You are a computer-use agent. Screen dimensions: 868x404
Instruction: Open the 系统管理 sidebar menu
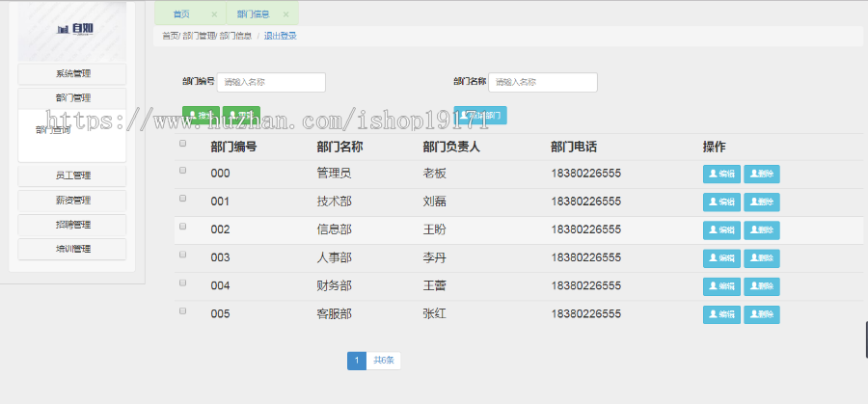pos(72,73)
